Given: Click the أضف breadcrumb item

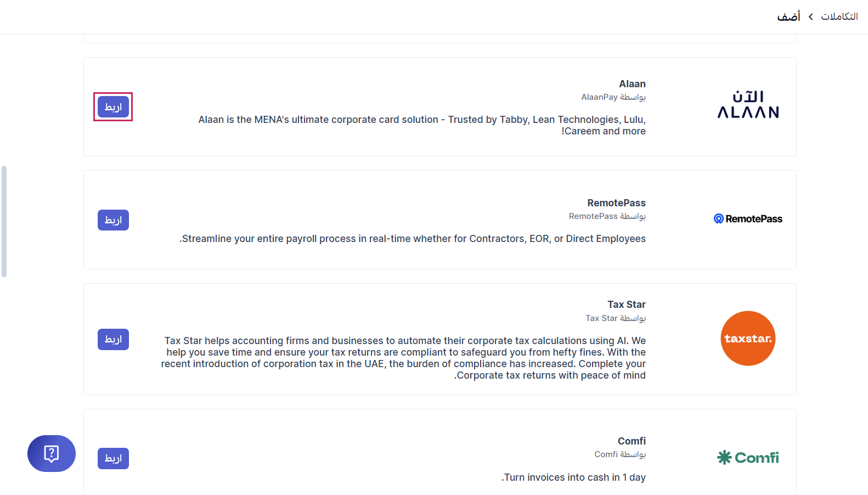Looking at the screenshot, I should coord(788,16).
